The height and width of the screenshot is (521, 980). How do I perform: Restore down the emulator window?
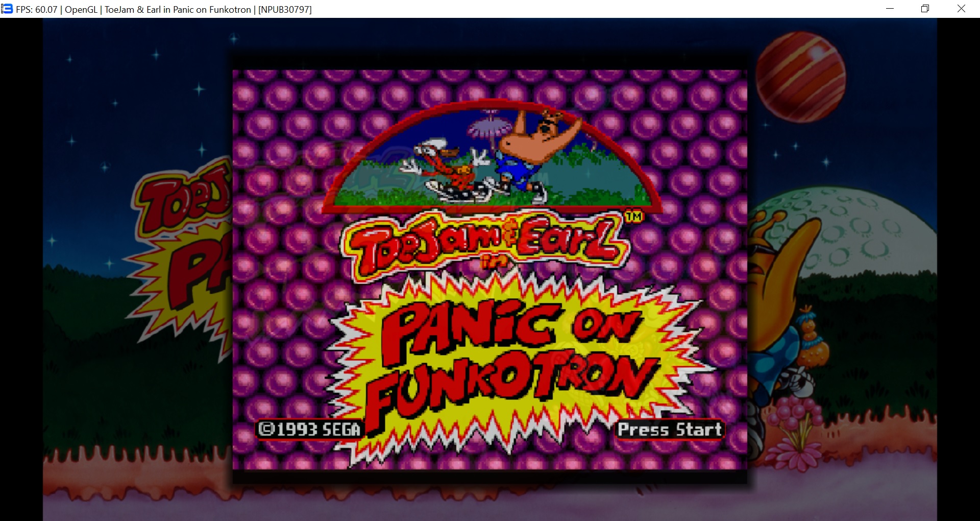click(x=925, y=9)
